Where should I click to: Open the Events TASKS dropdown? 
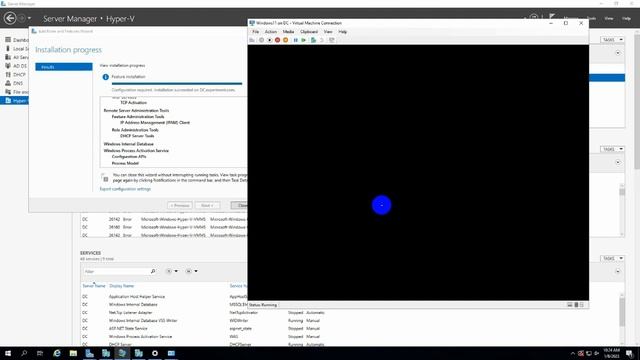pos(612,149)
